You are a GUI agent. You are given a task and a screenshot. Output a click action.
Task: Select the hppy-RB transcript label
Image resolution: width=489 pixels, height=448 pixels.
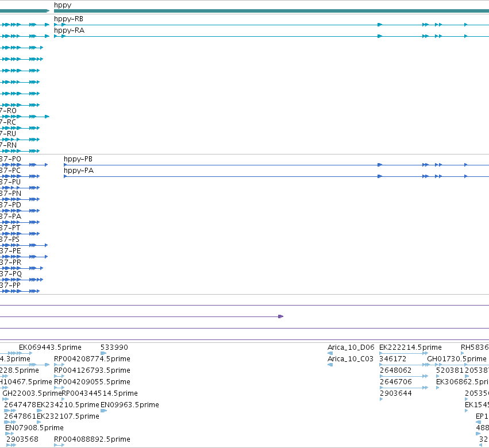pyautogui.click(x=68, y=19)
